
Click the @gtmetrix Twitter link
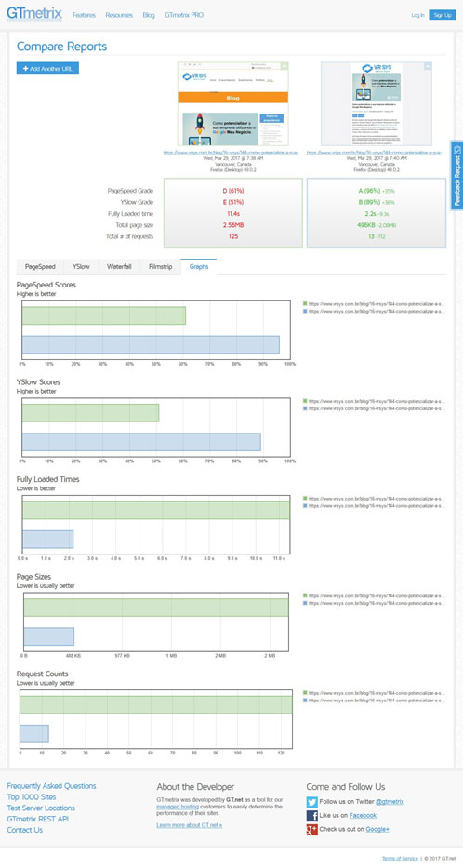click(390, 802)
